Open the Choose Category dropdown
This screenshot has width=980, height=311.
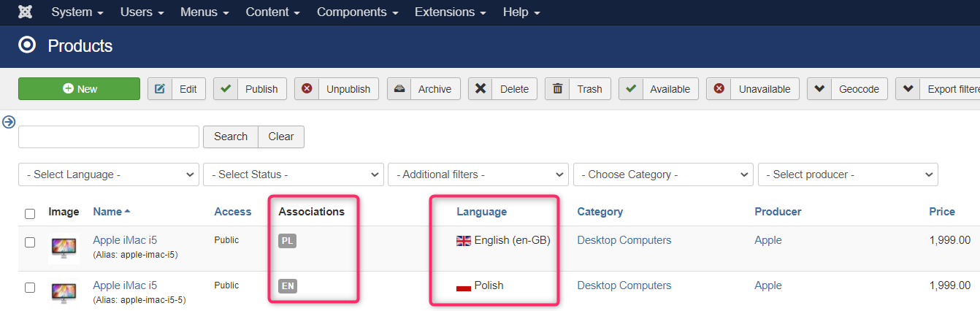click(664, 174)
